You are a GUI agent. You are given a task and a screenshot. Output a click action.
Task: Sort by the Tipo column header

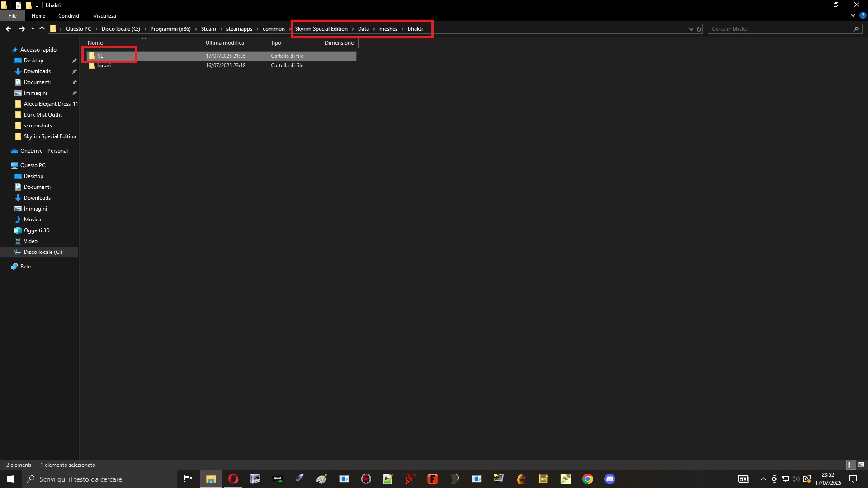(x=295, y=43)
